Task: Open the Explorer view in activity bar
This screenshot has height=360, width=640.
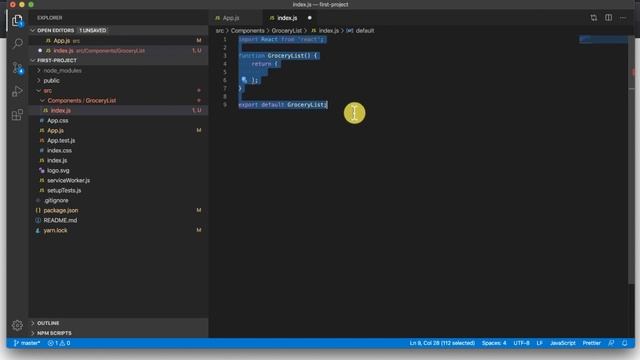Action: pos(17,20)
